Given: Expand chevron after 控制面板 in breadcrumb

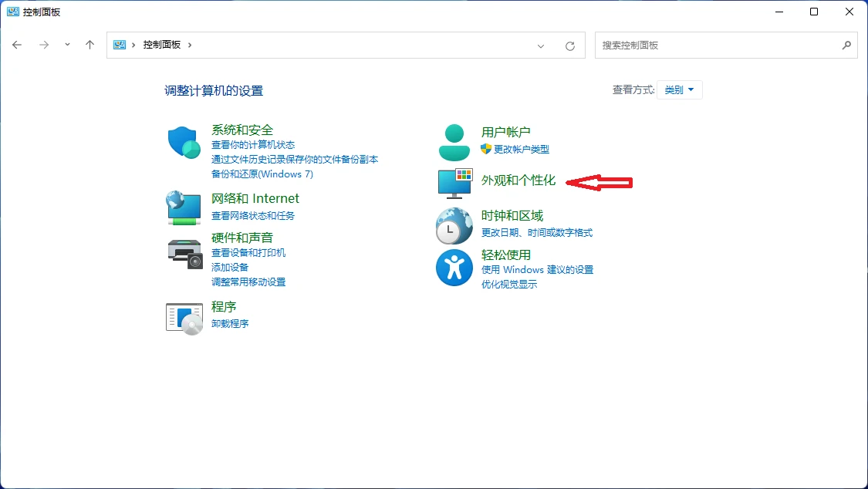Looking at the screenshot, I should (190, 45).
